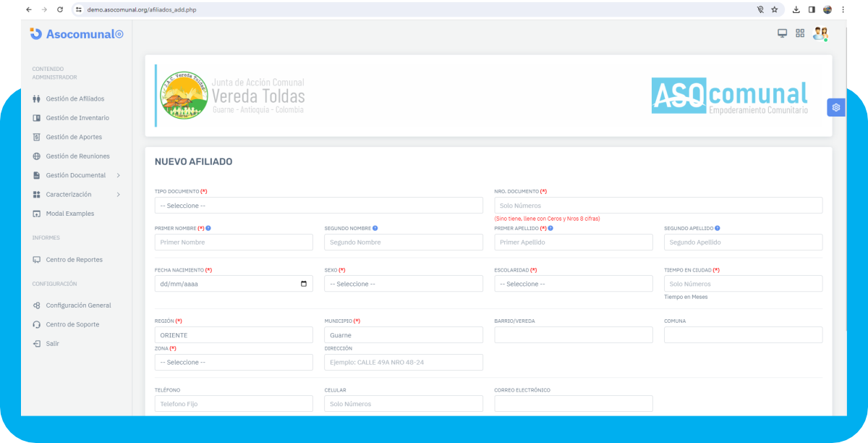Image resolution: width=868 pixels, height=443 pixels.
Task: Click the Nro. Documento input field
Action: 658,206
